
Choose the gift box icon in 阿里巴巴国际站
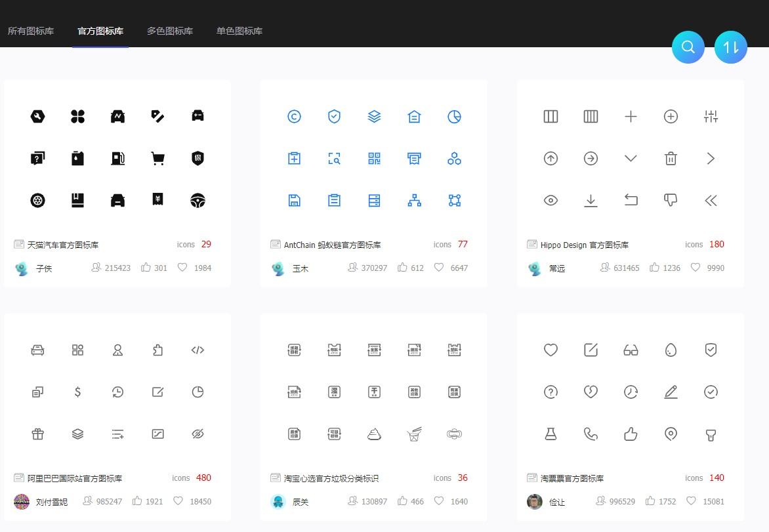(x=38, y=434)
